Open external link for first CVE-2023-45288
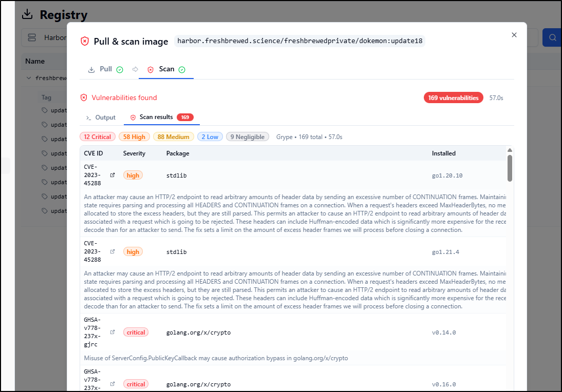This screenshot has width=562, height=392. (x=113, y=175)
